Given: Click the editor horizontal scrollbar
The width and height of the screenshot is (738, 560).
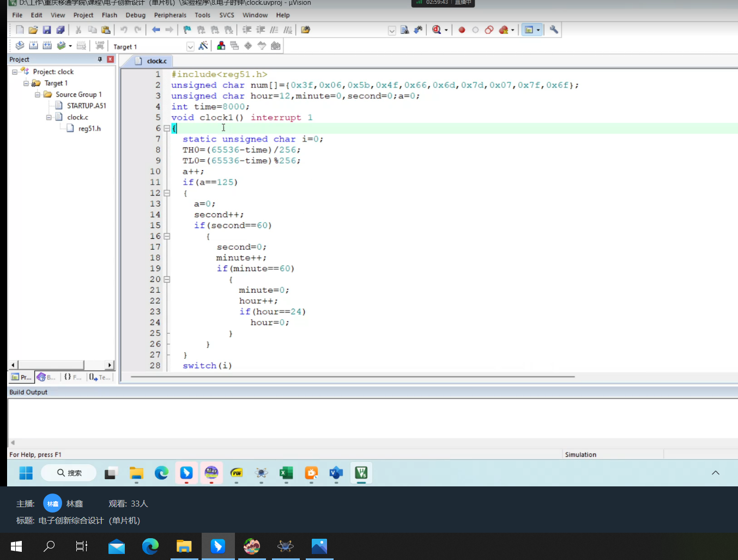Looking at the screenshot, I should (x=353, y=376).
